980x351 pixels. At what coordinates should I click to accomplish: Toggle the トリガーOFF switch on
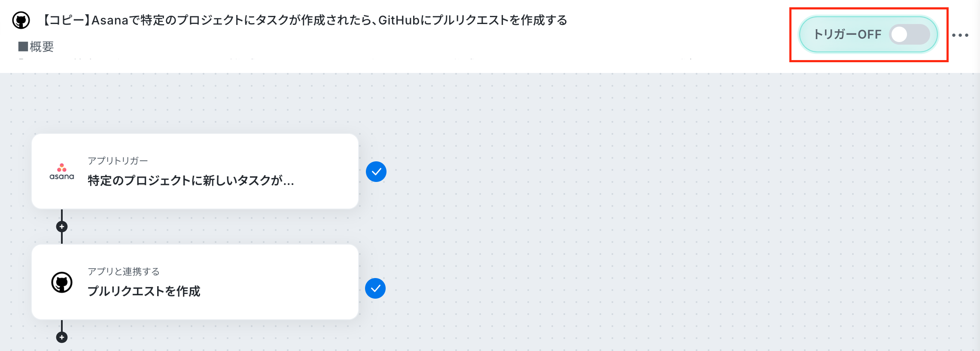pos(910,34)
